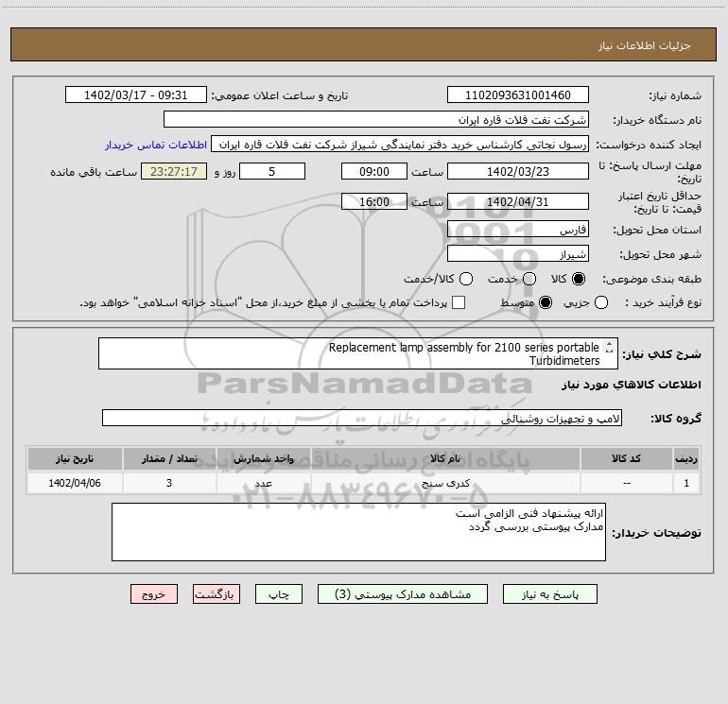Select the 'خدمت' radio button
Screen dimensions: 728x704
(x=529, y=279)
